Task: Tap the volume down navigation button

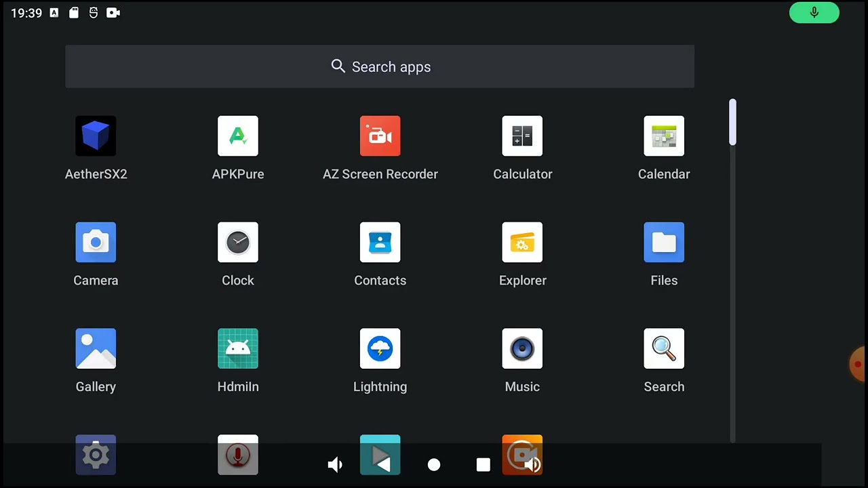Action: (x=335, y=464)
